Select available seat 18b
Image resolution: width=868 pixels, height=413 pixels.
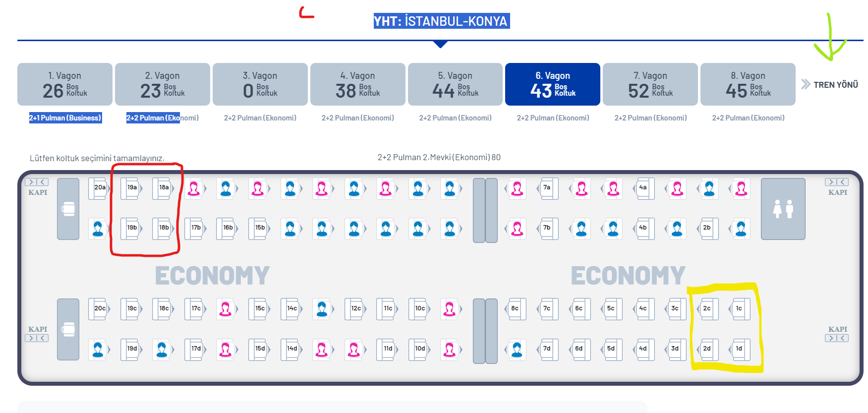(x=164, y=229)
